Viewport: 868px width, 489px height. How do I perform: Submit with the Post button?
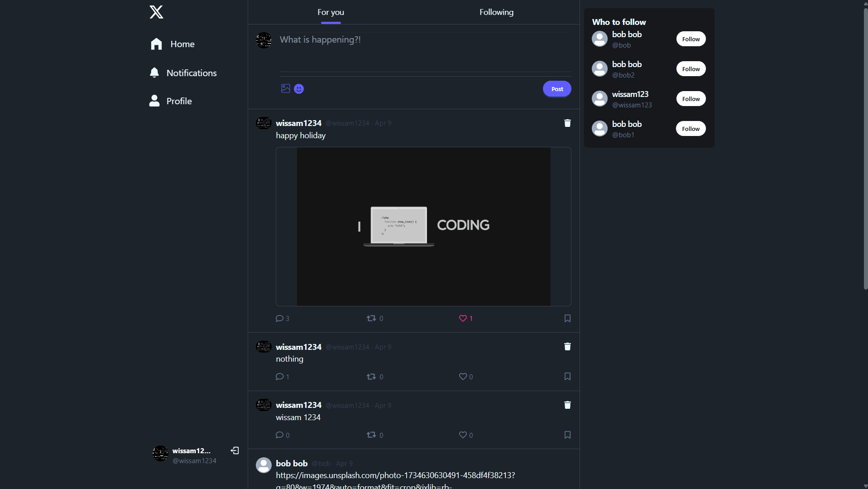click(x=557, y=89)
